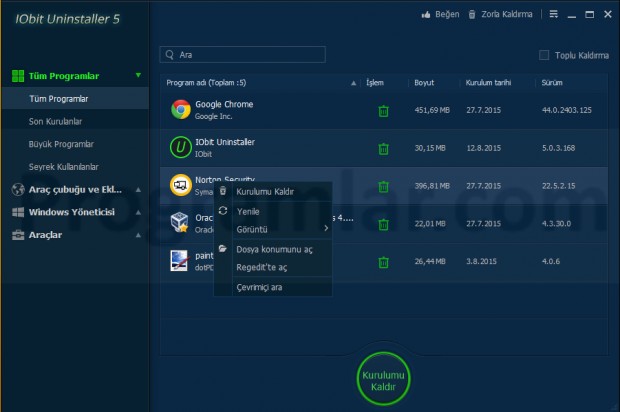Click the round Kurulumu Kaldır button
This screenshot has height=412, width=620.
pos(383,379)
